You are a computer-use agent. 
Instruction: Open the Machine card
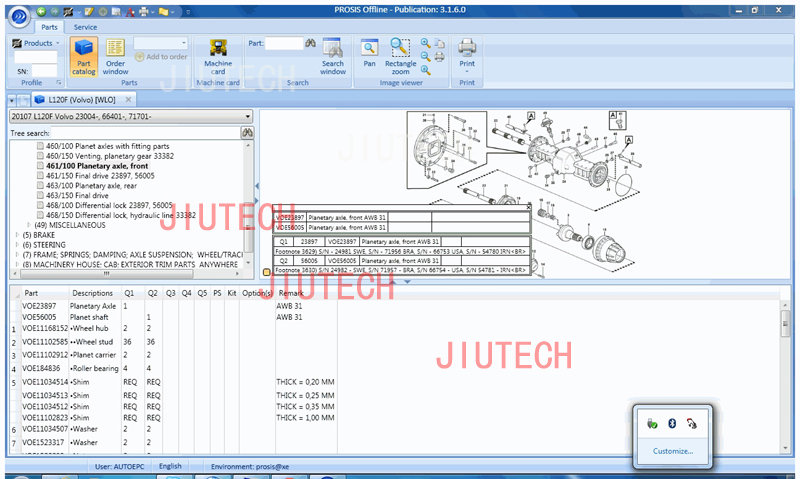tap(218, 57)
